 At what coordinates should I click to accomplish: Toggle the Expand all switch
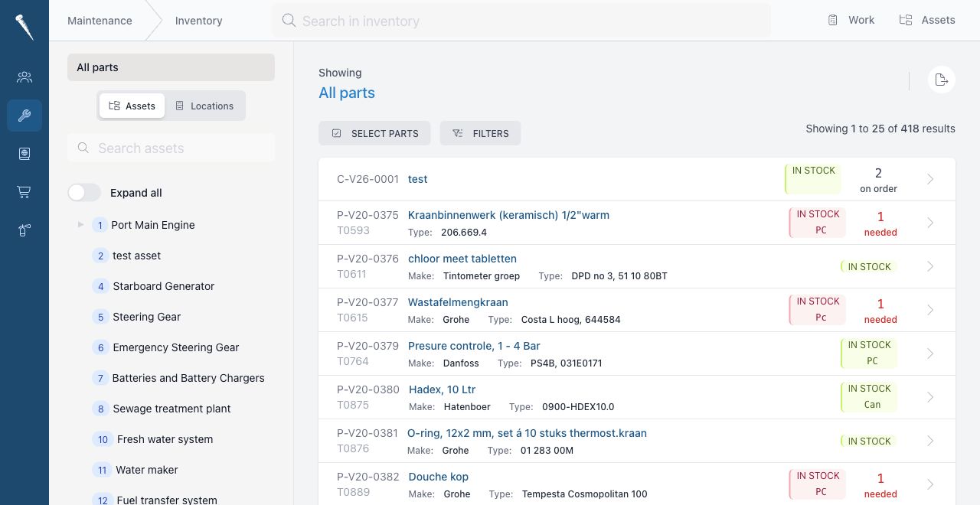(84, 193)
